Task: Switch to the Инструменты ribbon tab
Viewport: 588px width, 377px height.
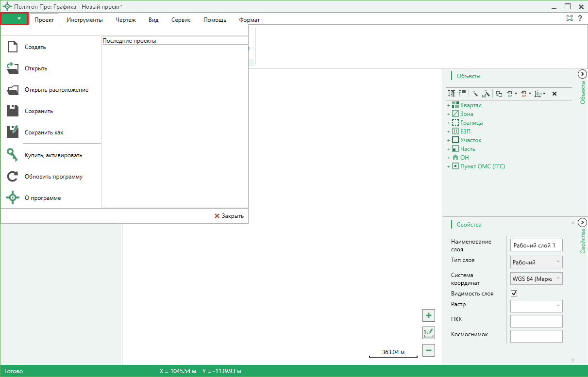Action: tap(85, 20)
